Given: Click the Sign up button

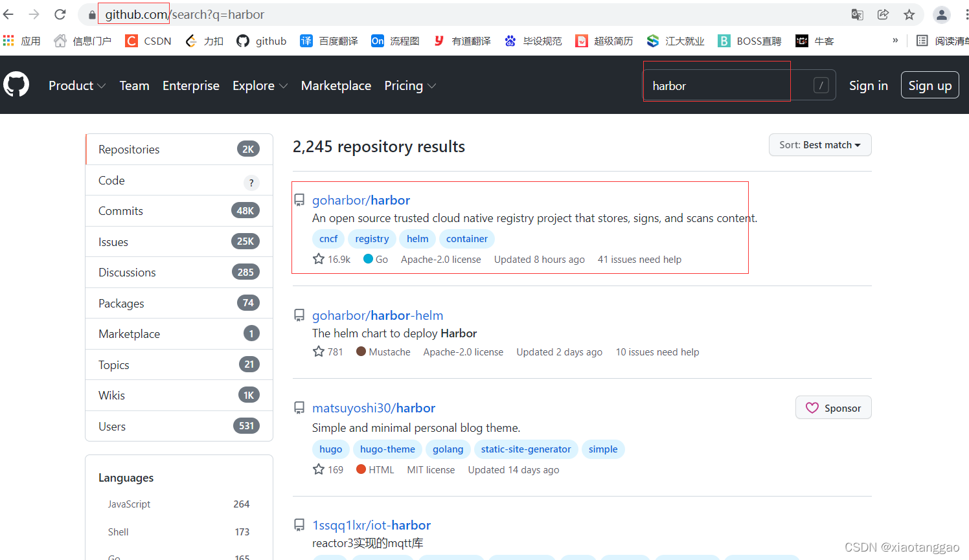Looking at the screenshot, I should (929, 85).
